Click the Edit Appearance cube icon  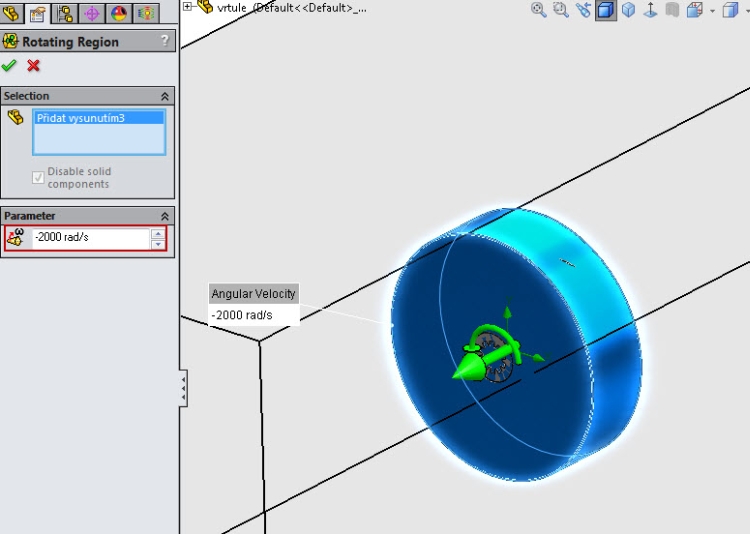(694, 10)
